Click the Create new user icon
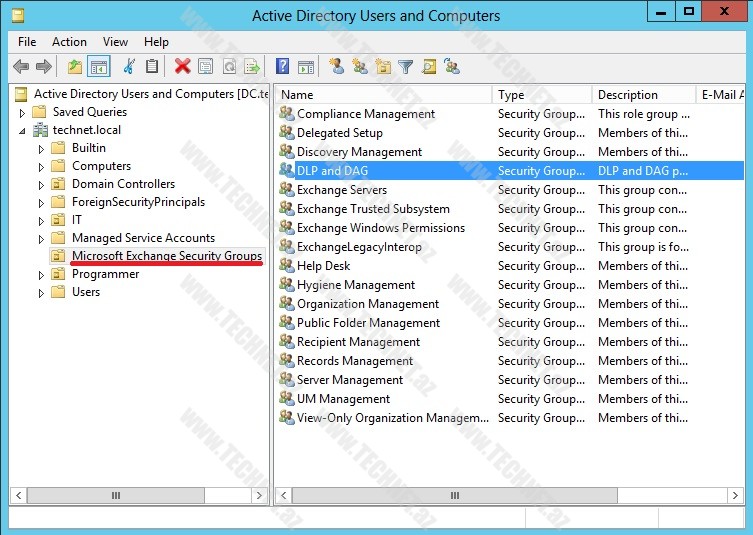 [336, 67]
